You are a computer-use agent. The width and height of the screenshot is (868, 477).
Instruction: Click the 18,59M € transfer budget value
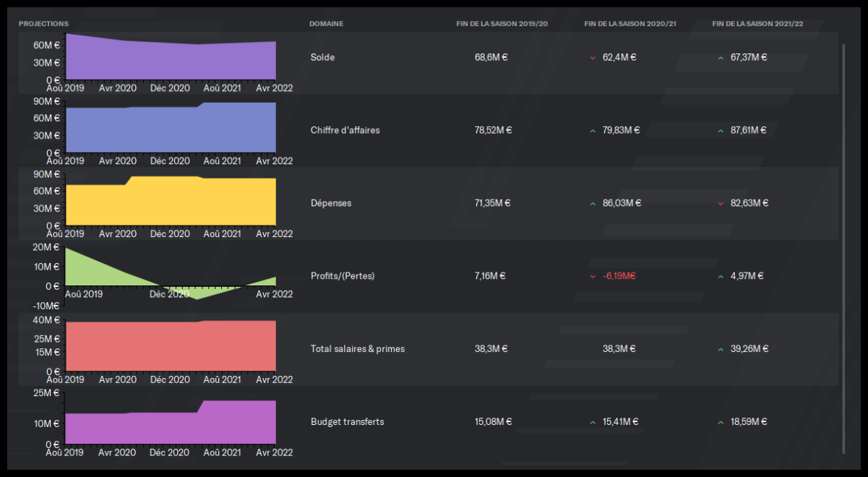(x=749, y=421)
